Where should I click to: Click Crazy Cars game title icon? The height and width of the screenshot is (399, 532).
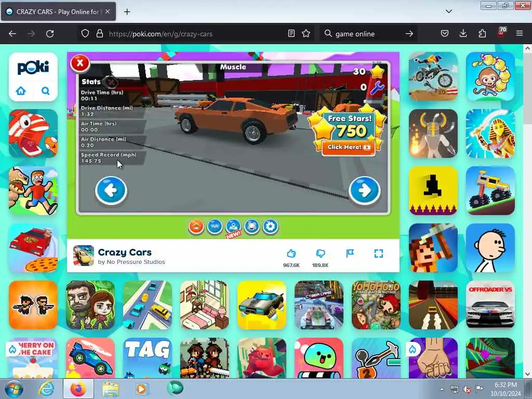(x=84, y=256)
